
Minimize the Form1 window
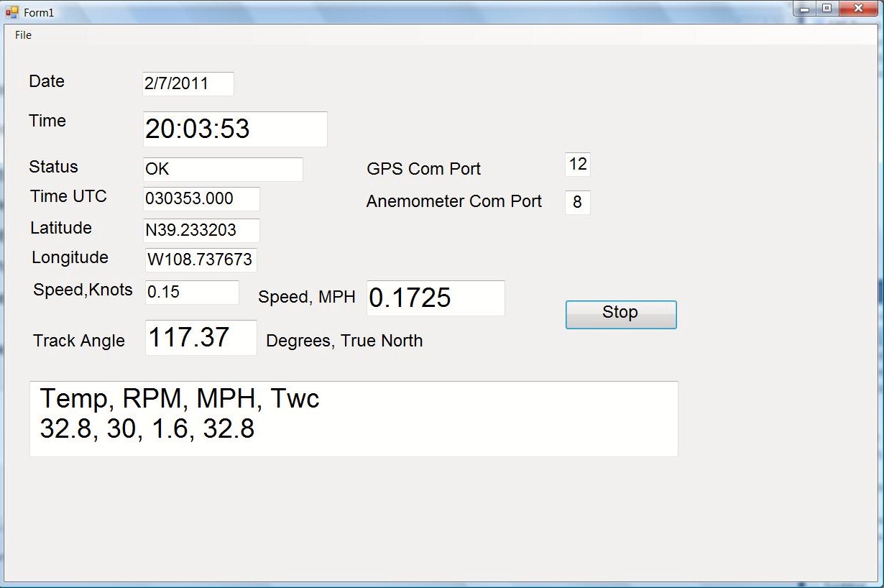click(x=804, y=9)
